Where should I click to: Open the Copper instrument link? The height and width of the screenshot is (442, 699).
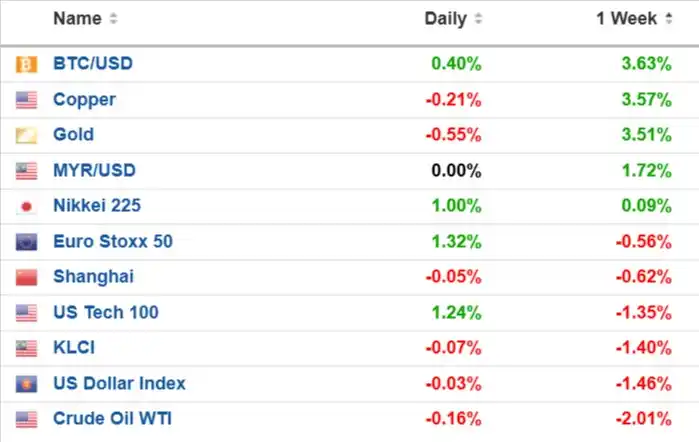(x=84, y=99)
